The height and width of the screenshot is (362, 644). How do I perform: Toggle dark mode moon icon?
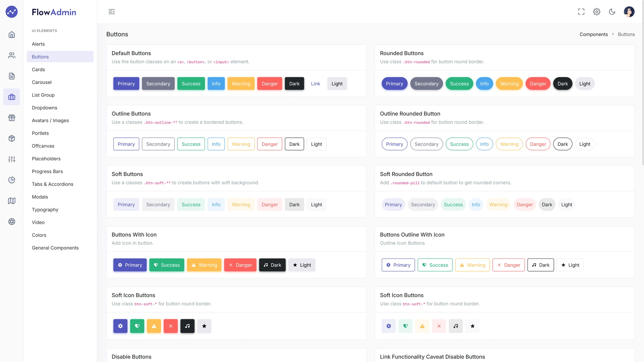tap(612, 12)
